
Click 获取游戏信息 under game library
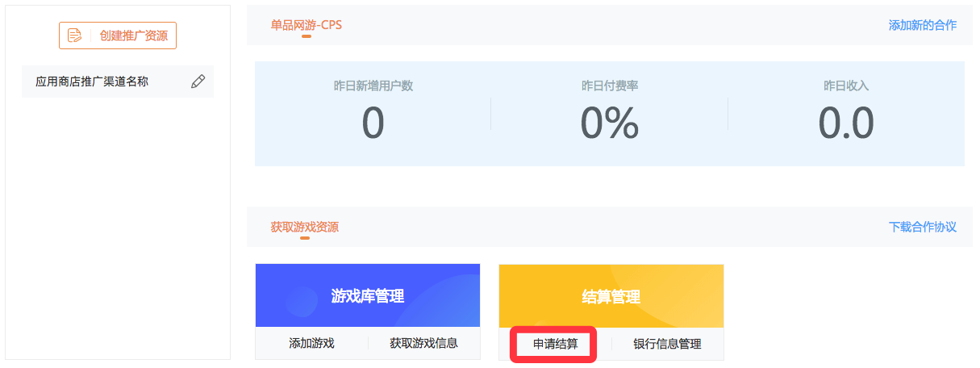(424, 343)
